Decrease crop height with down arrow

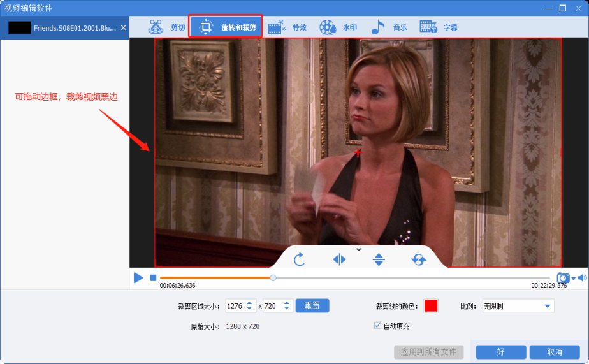287,309
